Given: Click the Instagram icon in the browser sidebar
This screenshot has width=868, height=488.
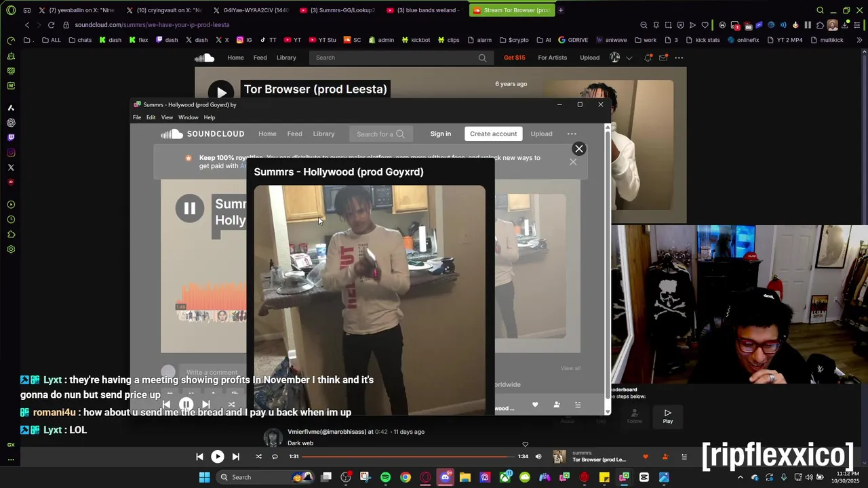Looking at the screenshot, I should pos(11,152).
